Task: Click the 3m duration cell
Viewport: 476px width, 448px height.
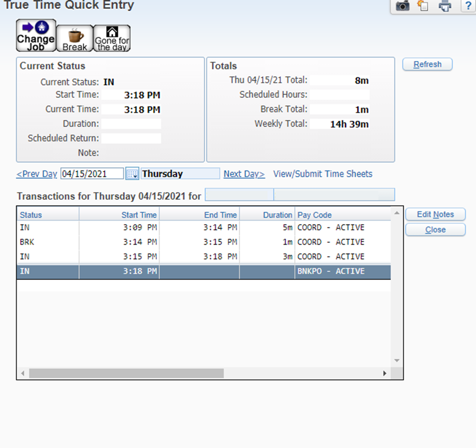Action: point(267,256)
